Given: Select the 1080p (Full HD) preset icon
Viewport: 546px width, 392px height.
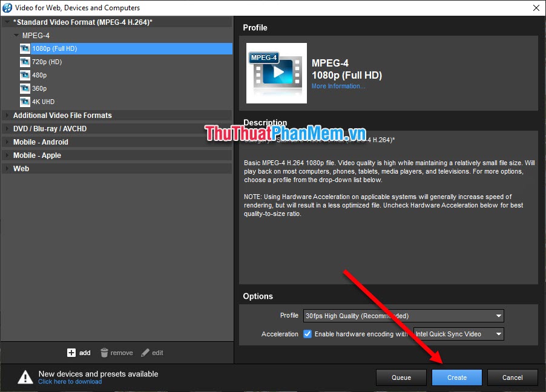Looking at the screenshot, I should pos(25,48).
